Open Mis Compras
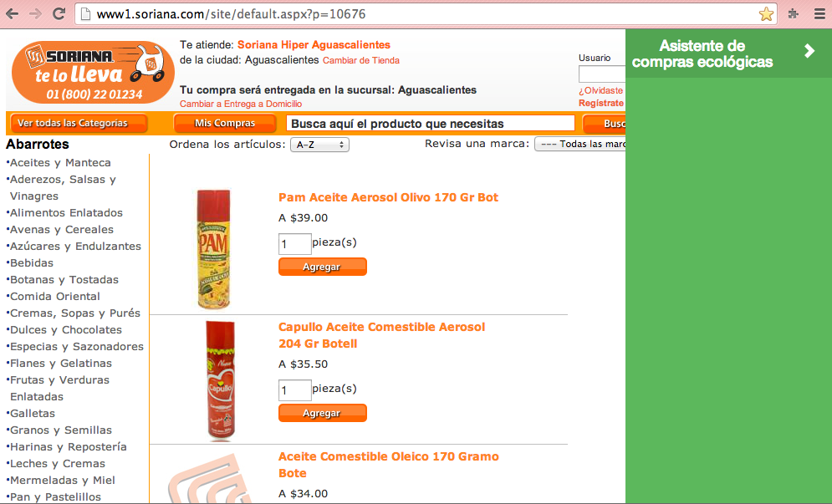This screenshot has height=504, width=832. click(x=224, y=123)
